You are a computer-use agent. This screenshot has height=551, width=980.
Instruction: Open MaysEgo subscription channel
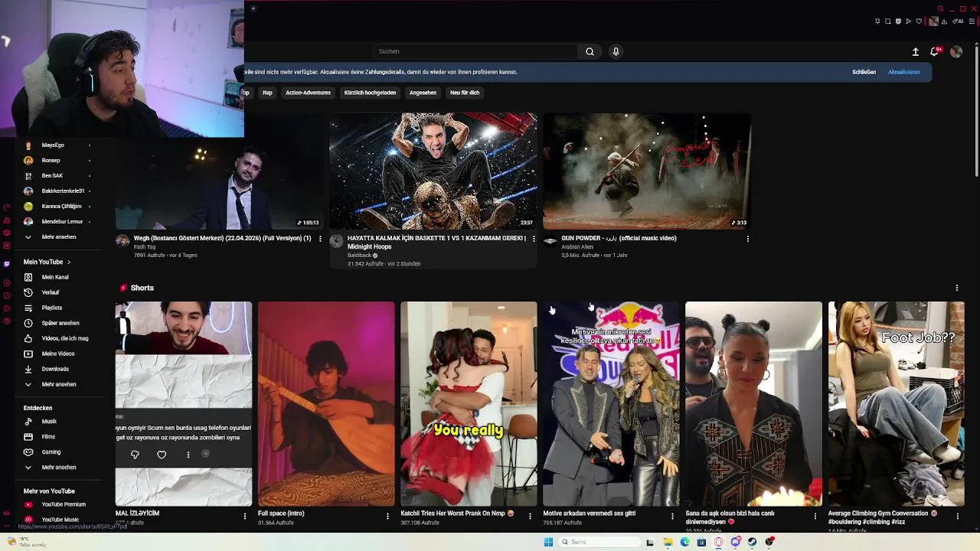[x=53, y=145]
